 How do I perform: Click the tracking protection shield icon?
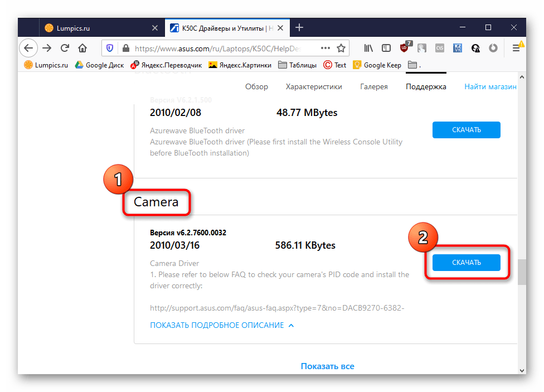(109, 49)
